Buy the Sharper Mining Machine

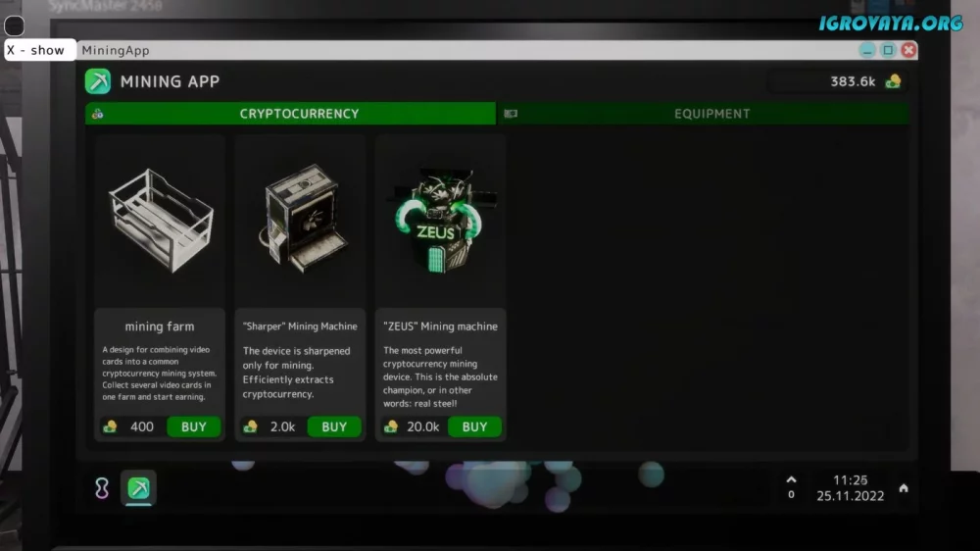tap(334, 426)
